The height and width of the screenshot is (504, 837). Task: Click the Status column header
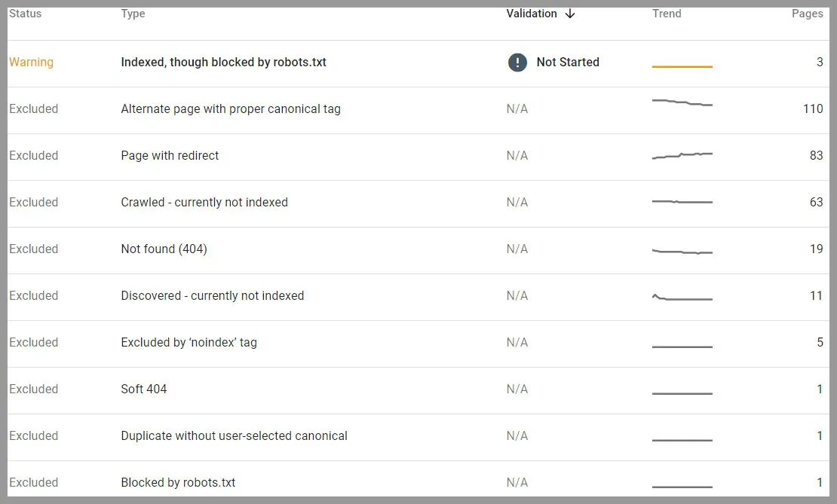25,14
